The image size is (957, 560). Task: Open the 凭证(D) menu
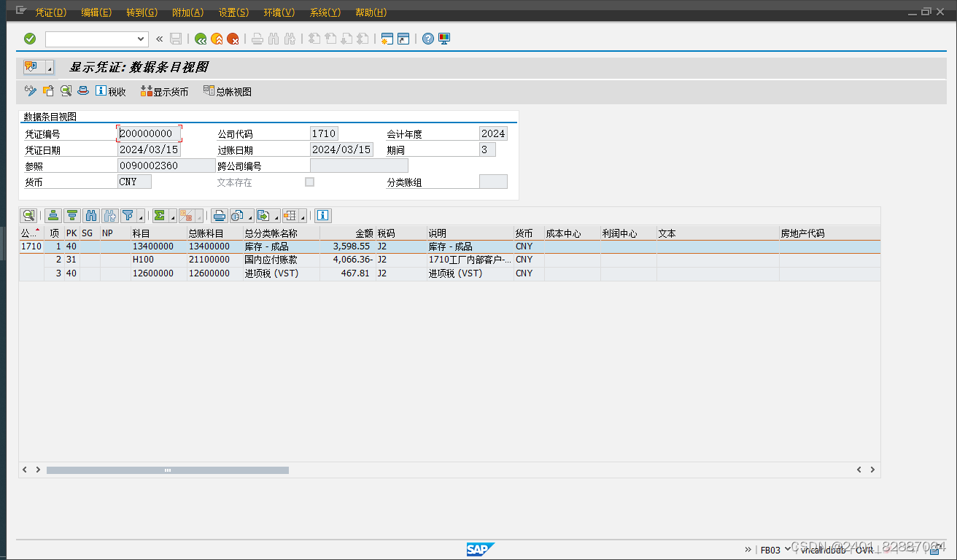(51, 12)
